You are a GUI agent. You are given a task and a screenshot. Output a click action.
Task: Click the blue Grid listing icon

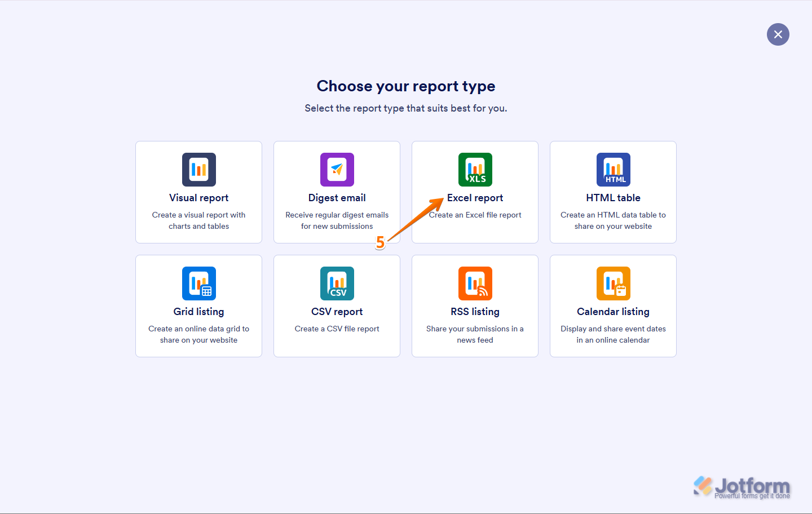[198, 283]
